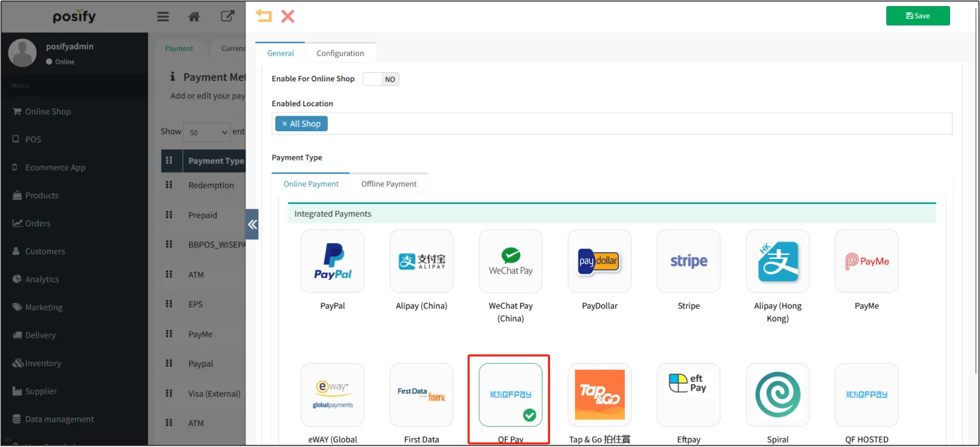Click Redemption row in payment list
The width and height of the screenshot is (980, 447).
click(x=203, y=186)
